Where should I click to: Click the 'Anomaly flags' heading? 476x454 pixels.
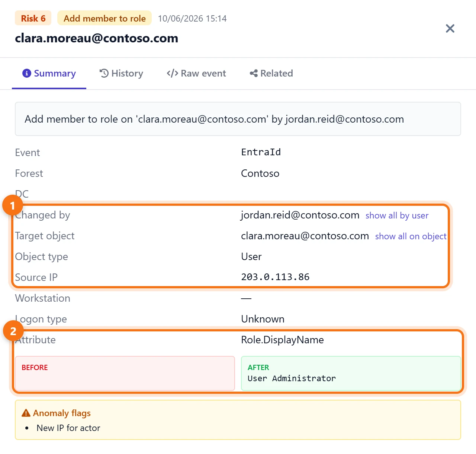click(62, 413)
